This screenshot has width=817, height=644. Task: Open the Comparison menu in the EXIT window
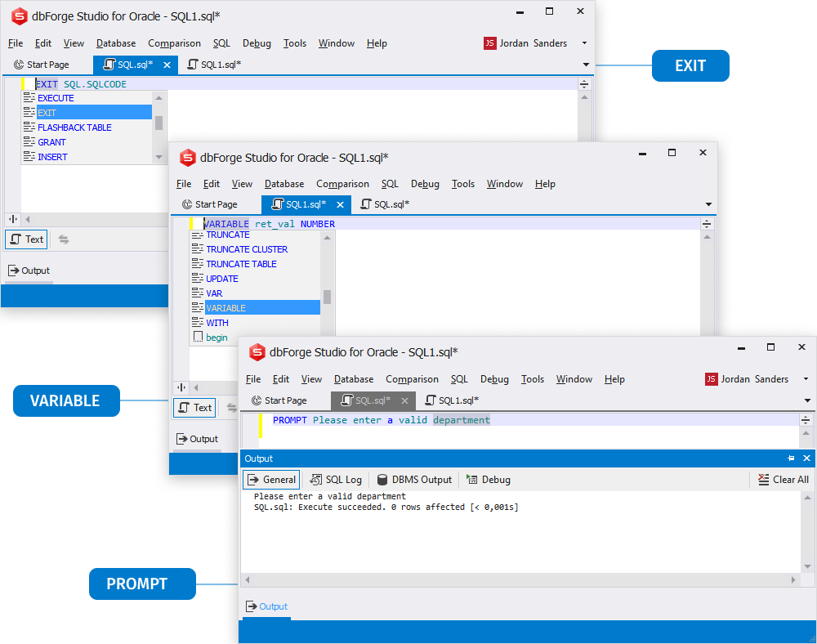click(x=174, y=43)
